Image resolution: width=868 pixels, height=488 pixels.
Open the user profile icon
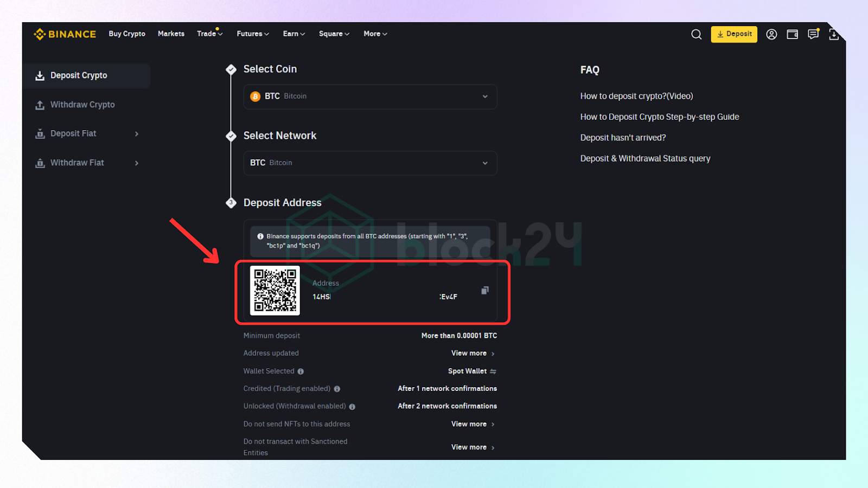click(771, 34)
